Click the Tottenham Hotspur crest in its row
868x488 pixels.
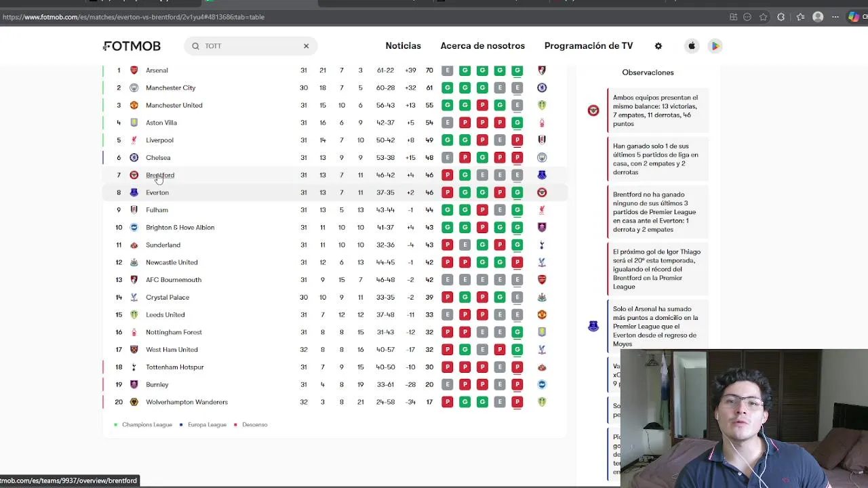134,367
